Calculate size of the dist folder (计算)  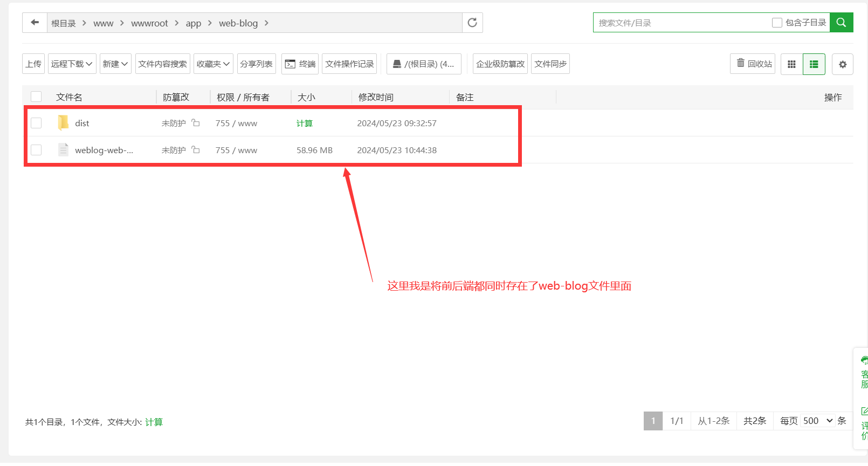[305, 123]
